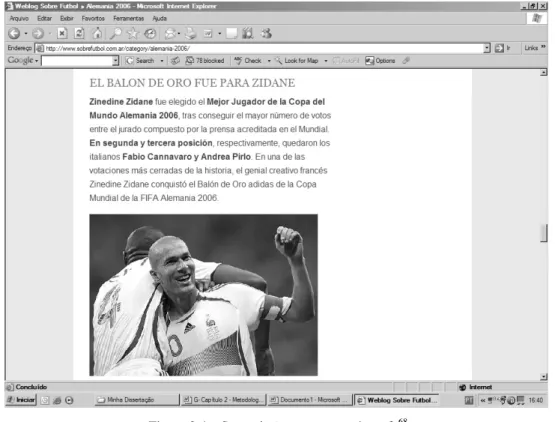Click the Concluído status bar text

31,387
